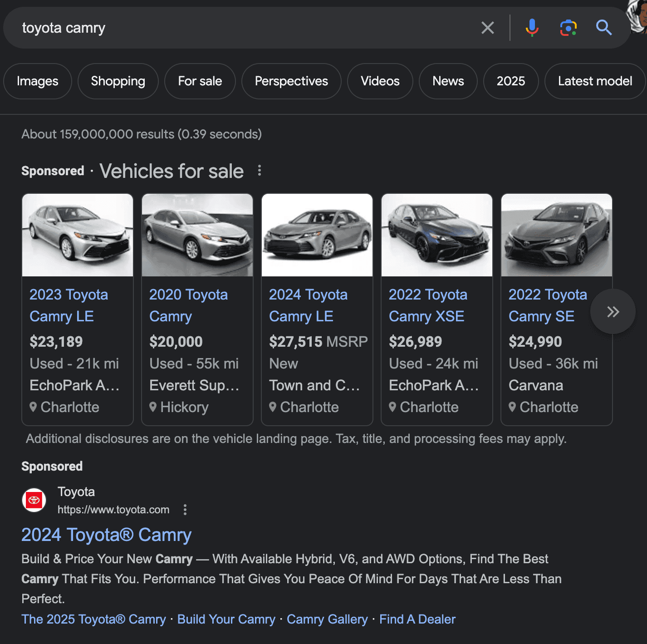This screenshot has width=647, height=644.
Task: Activate voice search with the microphone icon
Action: point(532,28)
